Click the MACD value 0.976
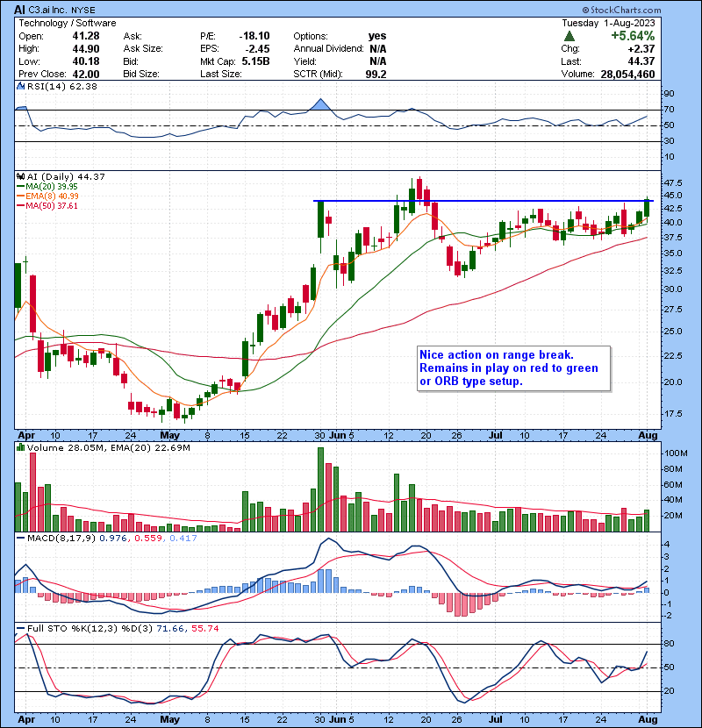 [x=112, y=538]
